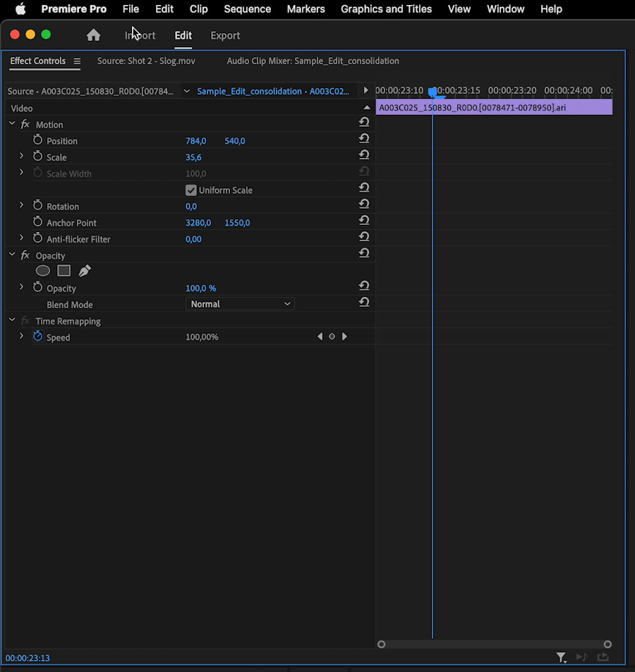Screen dimensions: 635x672
Task: Toggle Motion effect fx switch
Action: tap(25, 124)
